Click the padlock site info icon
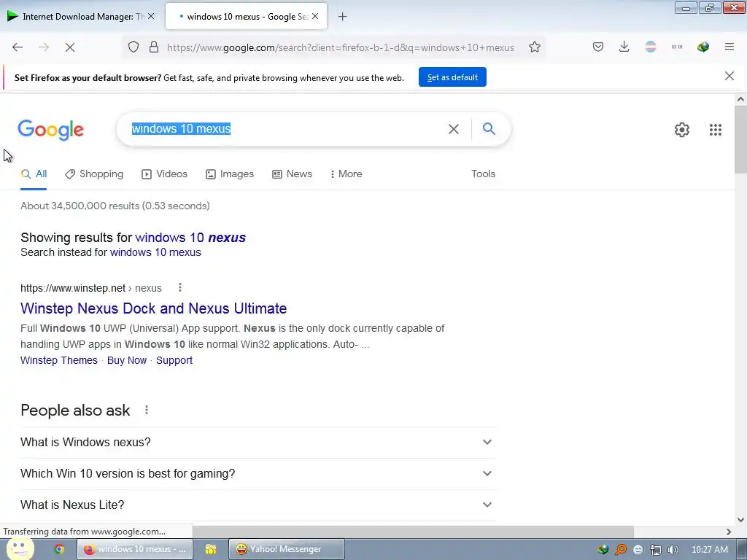747x560 pixels. 153,47
